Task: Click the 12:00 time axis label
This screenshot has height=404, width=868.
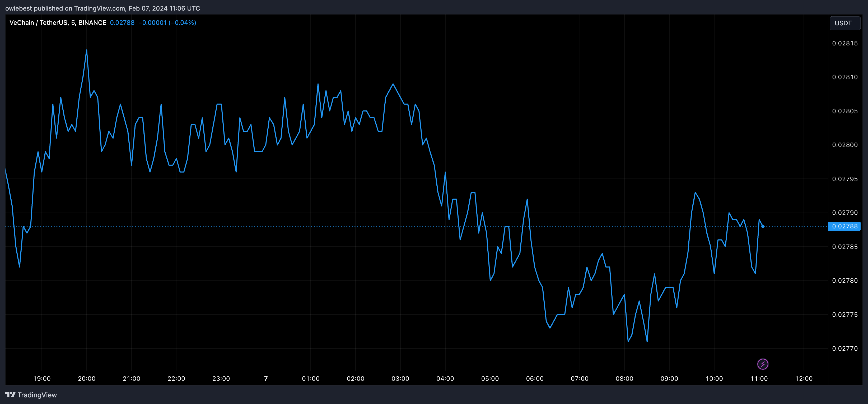Action: pos(804,378)
